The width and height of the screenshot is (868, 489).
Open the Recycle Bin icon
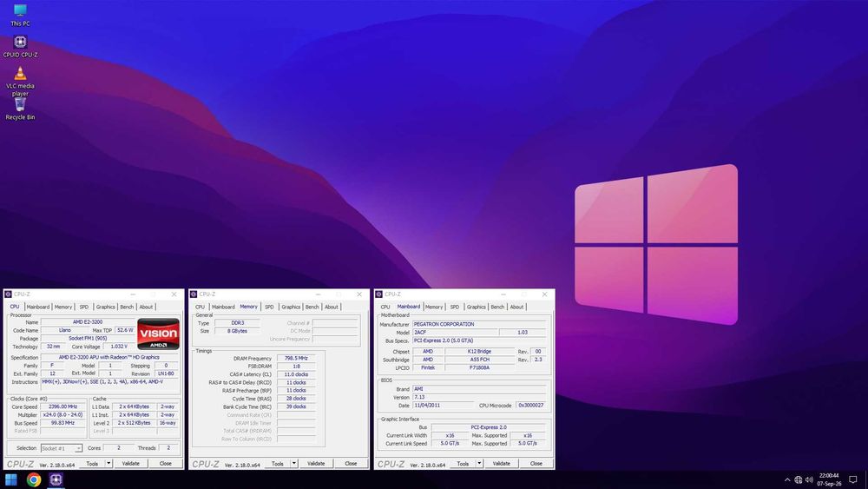[x=20, y=108]
